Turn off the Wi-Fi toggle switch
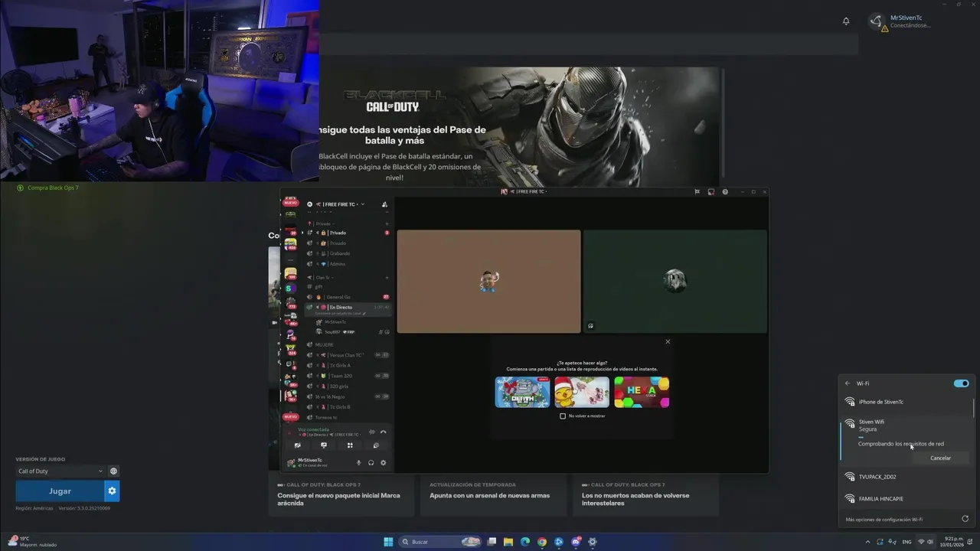980x551 pixels. tap(961, 383)
